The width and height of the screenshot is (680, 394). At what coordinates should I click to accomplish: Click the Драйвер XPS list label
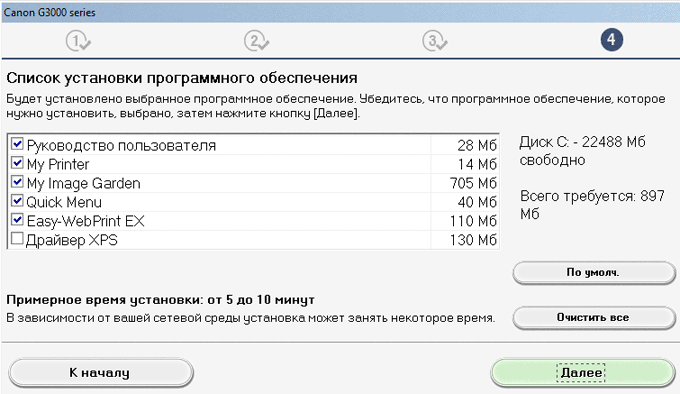(72, 240)
